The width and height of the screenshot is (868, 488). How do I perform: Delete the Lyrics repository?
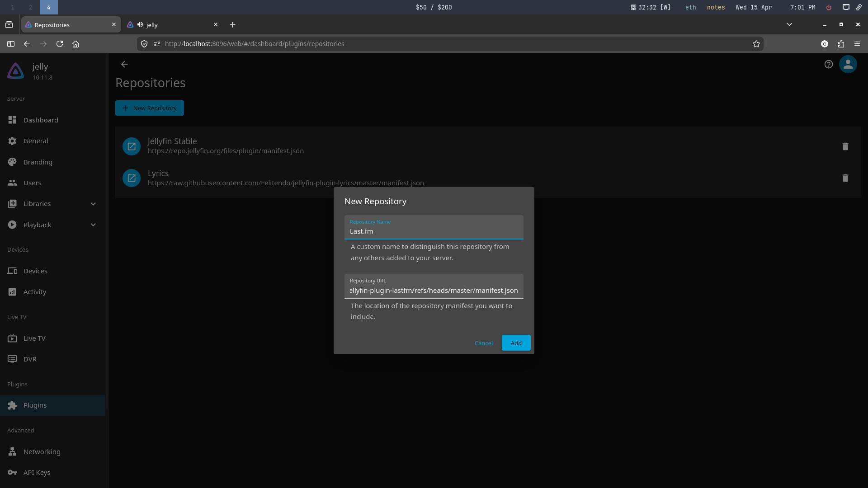click(x=845, y=178)
